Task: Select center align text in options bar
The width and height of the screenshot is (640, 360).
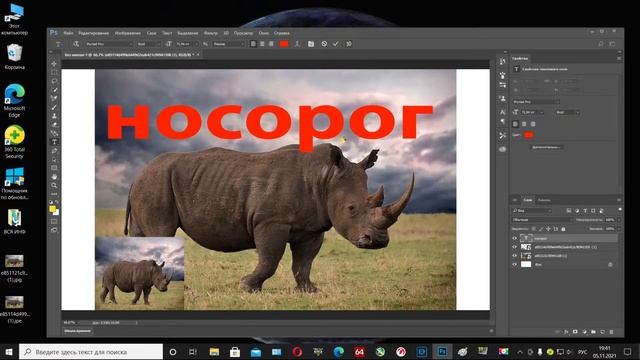Action: pos(262,44)
